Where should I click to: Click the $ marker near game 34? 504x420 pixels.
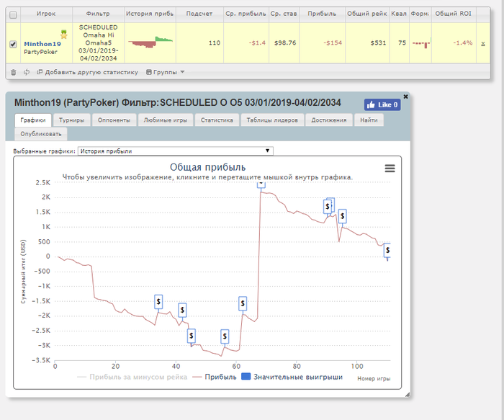click(158, 302)
